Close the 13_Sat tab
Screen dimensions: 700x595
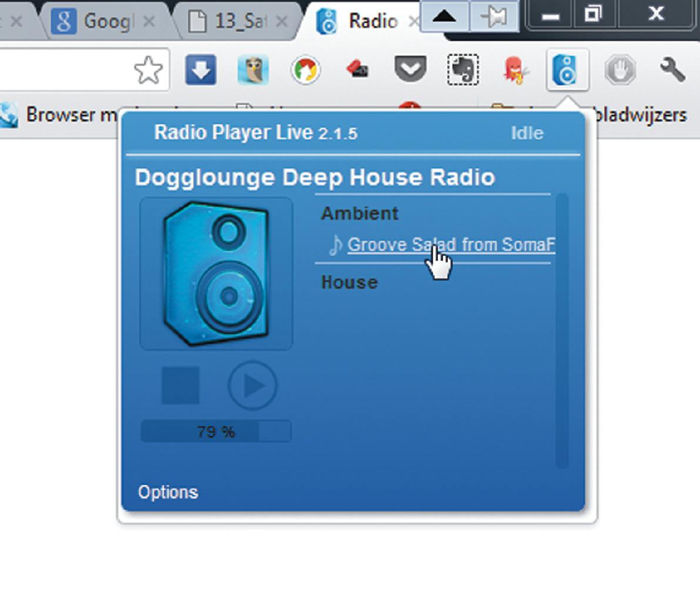282,21
